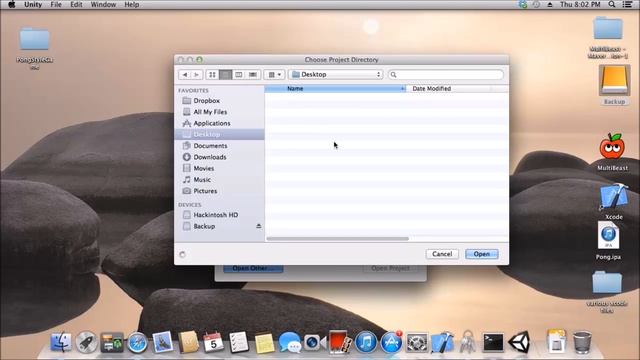
Task: Eject the Backup drive in the sidebar
Action: tap(258, 226)
